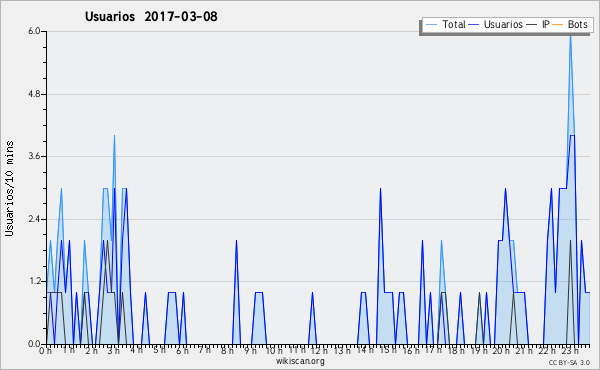Click the 1.2 y-axis value label
The image size is (600, 370).
pos(34,282)
